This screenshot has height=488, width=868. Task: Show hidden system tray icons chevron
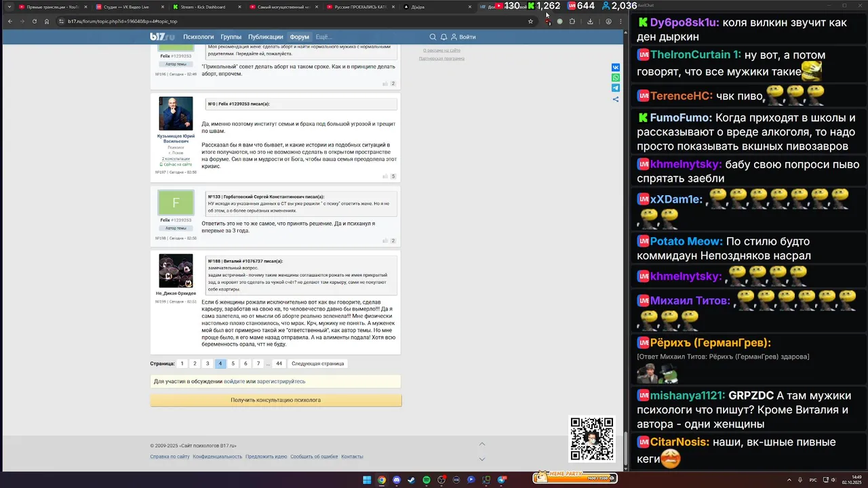coord(789,480)
